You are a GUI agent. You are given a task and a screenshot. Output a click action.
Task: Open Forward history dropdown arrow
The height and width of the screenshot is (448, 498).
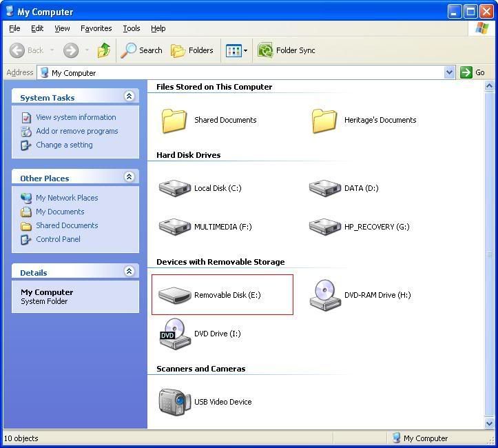coord(87,50)
